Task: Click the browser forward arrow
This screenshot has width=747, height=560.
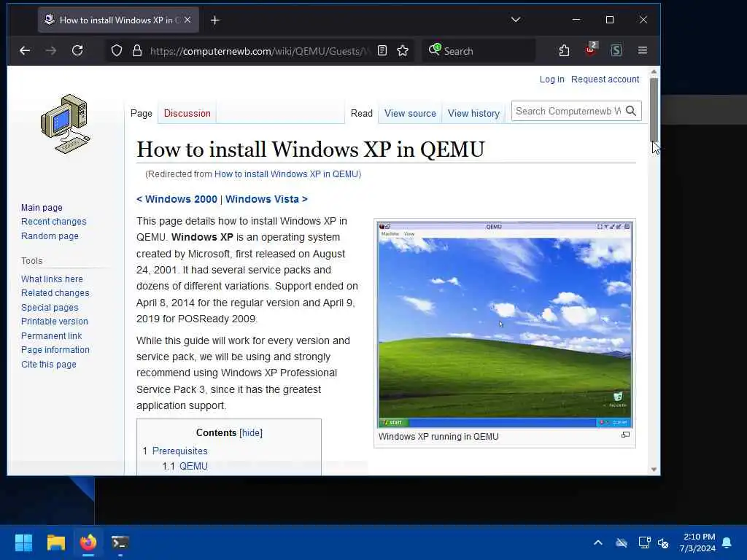Action: click(x=51, y=50)
